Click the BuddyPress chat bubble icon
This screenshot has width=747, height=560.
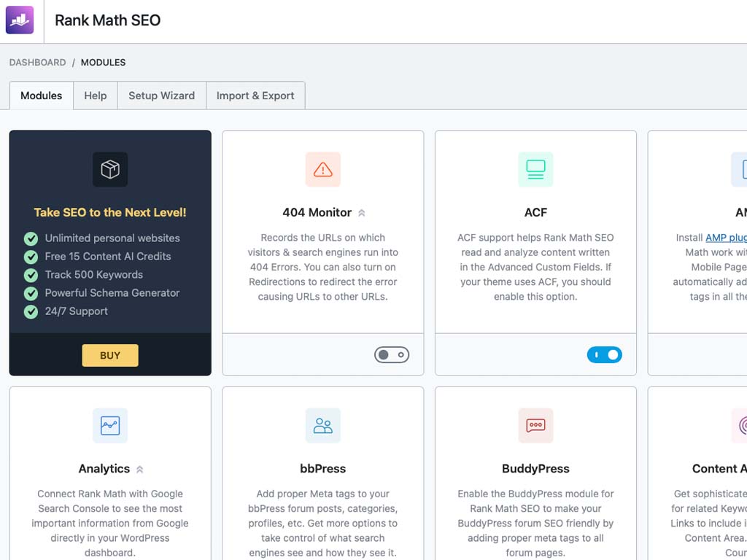[x=535, y=426]
